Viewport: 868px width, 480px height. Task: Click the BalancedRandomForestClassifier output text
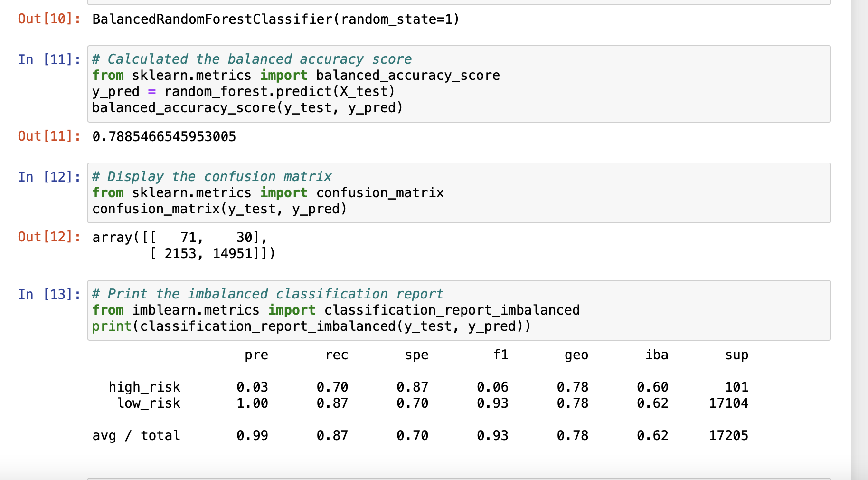[275, 19]
